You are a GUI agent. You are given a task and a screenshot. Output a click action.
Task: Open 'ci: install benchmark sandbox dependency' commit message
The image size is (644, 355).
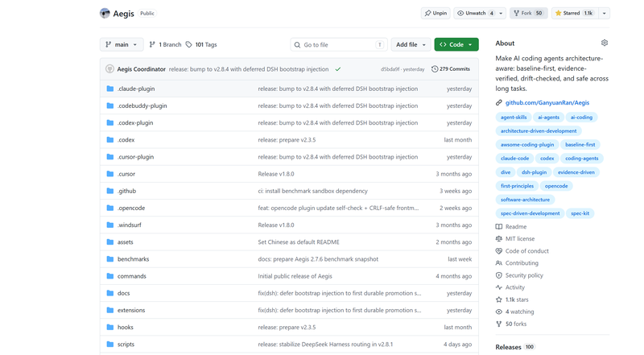pos(312,191)
